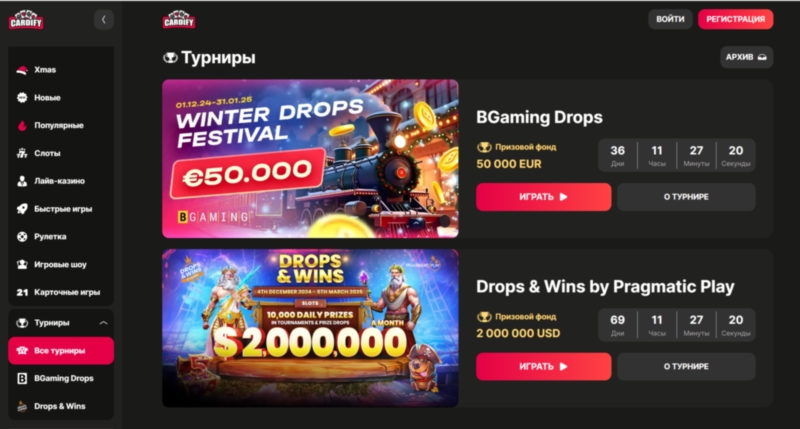Choose the Лайв-казино dealer icon
This screenshot has height=429, width=800.
pyautogui.click(x=22, y=181)
